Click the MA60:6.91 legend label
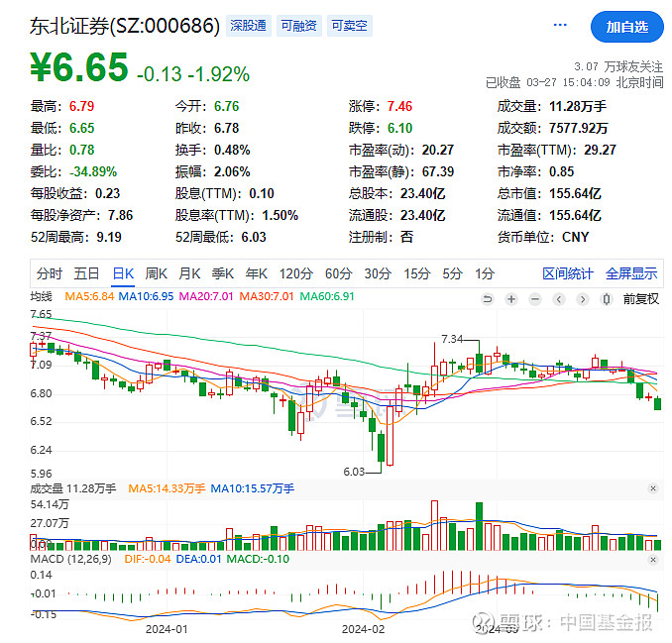The height and width of the screenshot is (643, 672). pyautogui.click(x=327, y=296)
